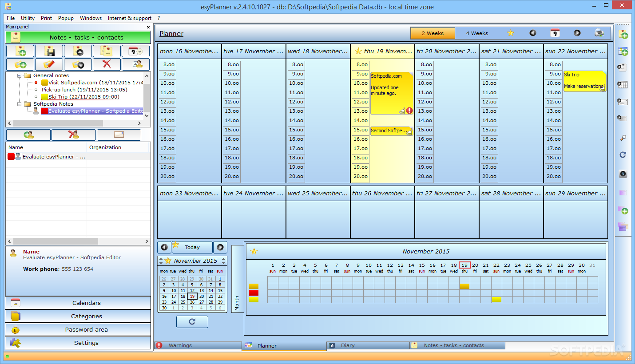Click the star icon in Planner header
This screenshot has width=635, height=364.
tap(511, 33)
